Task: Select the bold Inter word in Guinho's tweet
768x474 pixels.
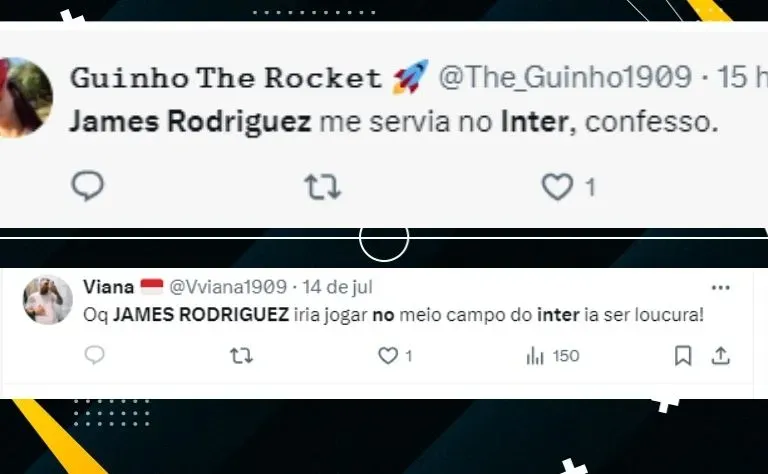Action: tap(535, 122)
